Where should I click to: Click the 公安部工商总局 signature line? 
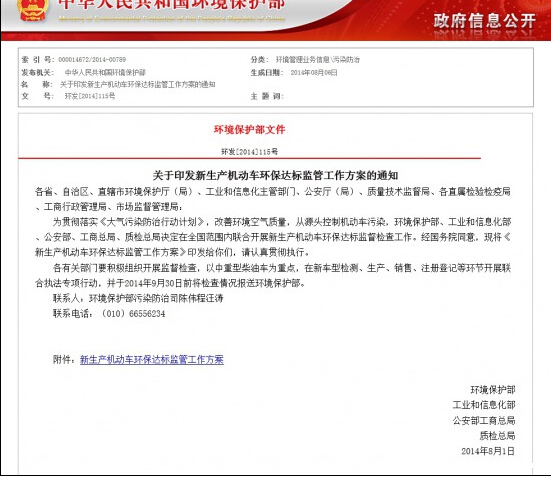[x=484, y=420]
